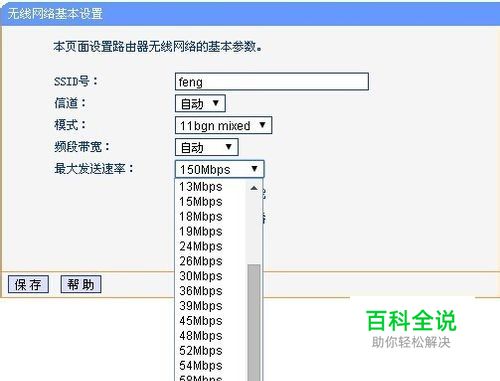Pick 48Mbps from the list
This screenshot has height=381, width=500.
[x=211, y=336]
